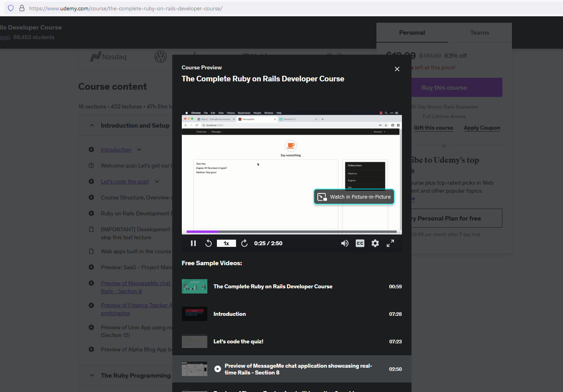The height and width of the screenshot is (392, 563).
Task: Click the document icon beside the text lecture
Action: point(91,229)
